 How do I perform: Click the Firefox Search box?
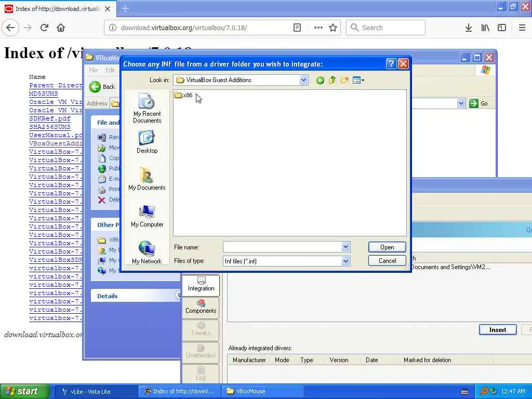385,28
